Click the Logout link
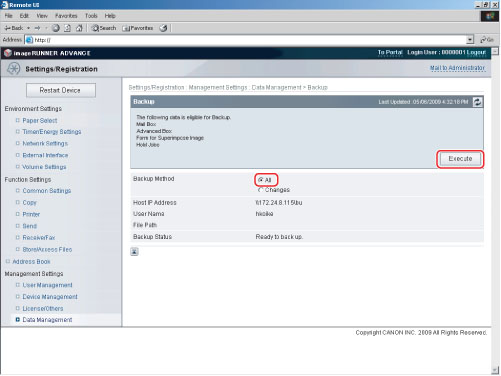Image resolution: width=501 pixels, height=376 pixels. [476, 52]
